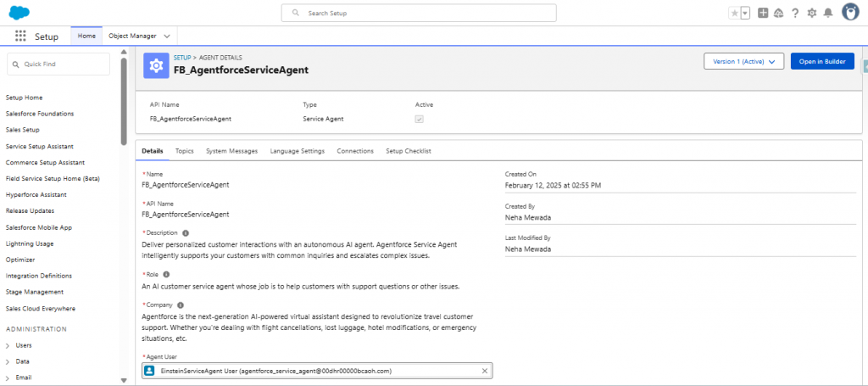Open Salesforce Mobile App
The width and height of the screenshot is (868, 386).
pyautogui.click(x=39, y=227)
